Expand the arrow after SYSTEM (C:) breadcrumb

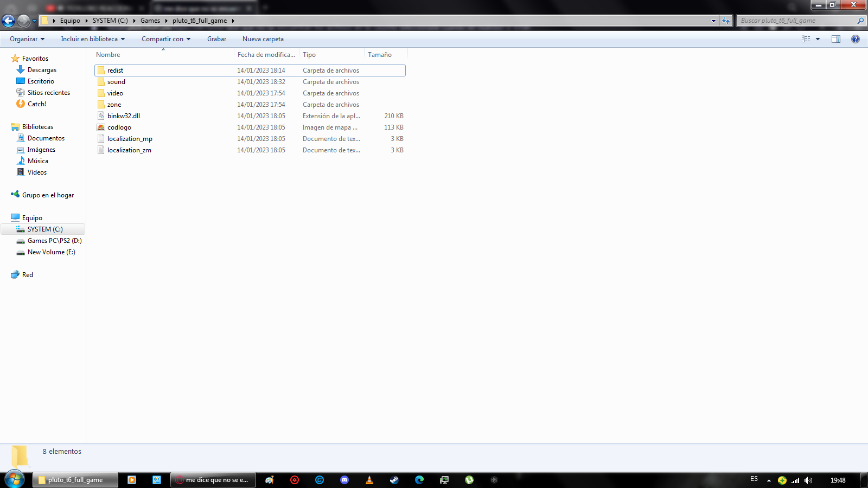point(134,21)
